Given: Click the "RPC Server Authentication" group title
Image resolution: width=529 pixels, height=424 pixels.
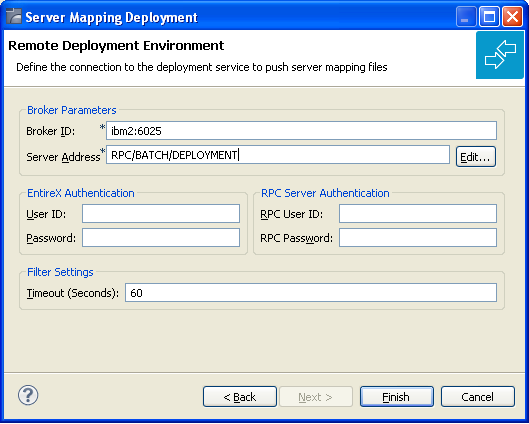Looking at the screenshot, I should pyautogui.click(x=325, y=193).
